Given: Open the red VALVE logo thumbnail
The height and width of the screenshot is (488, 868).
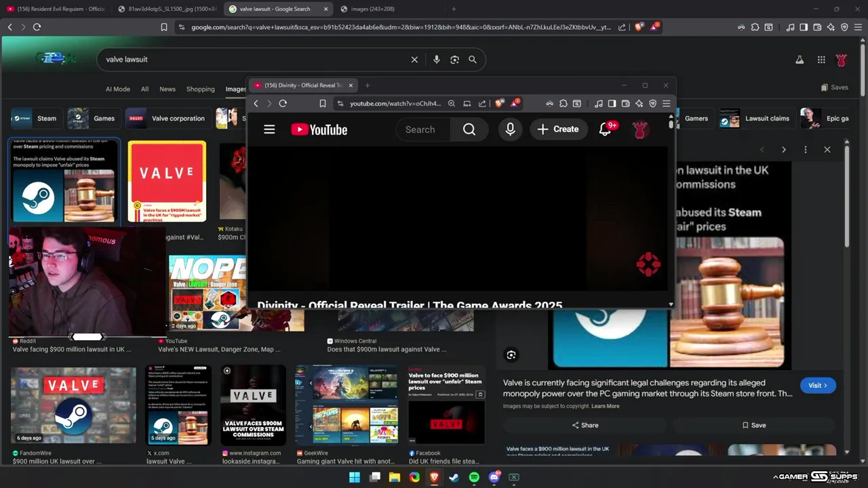Looking at the screenshot, I should pyautogui.click(x=167, y=181).
